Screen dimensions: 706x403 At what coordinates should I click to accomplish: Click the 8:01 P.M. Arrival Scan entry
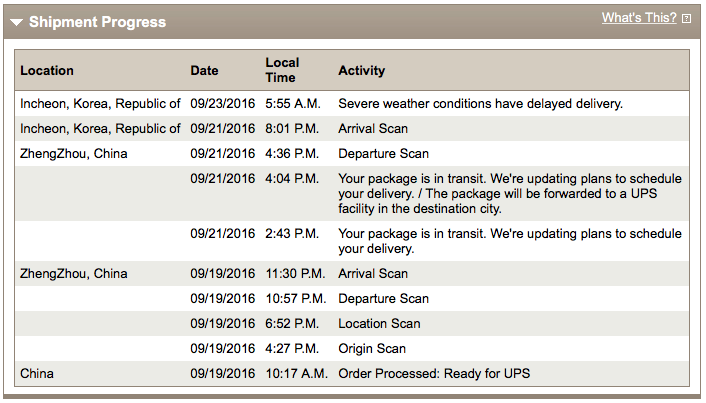[x=373, y=129]
